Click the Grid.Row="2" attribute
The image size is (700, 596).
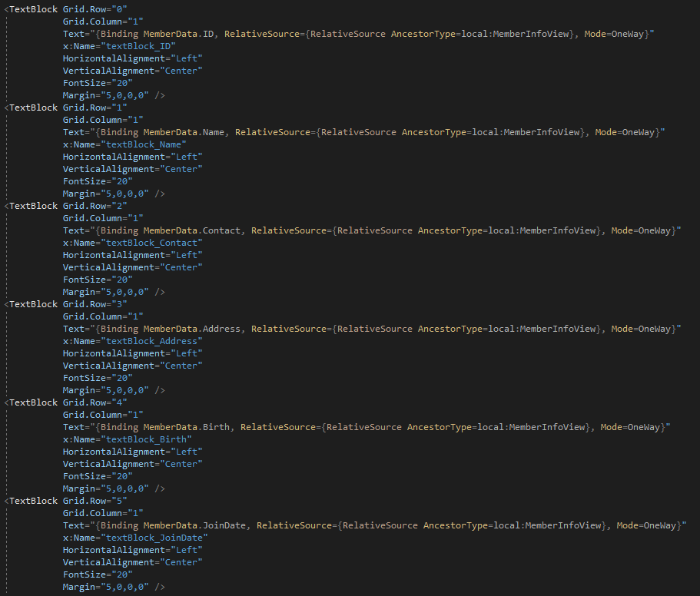[95, 206]
